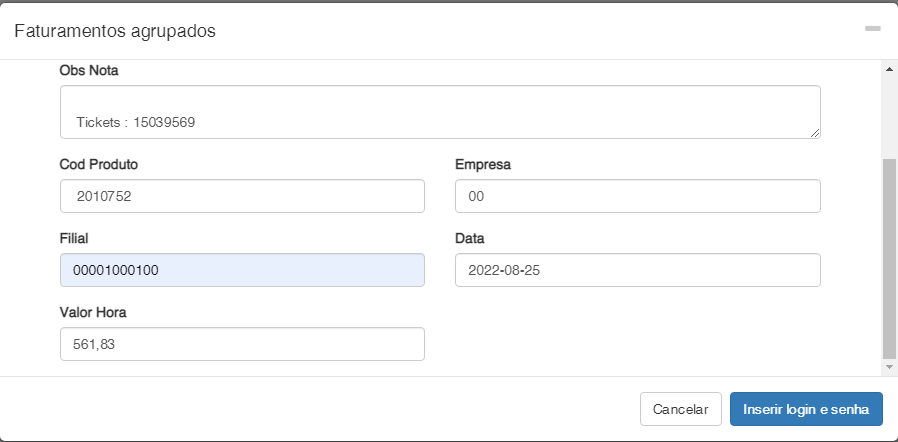Click the Cod Produto label
Image resolution: width=898 pixels, height=442 pixels.
pyautogui.click(x=99, y=164)
